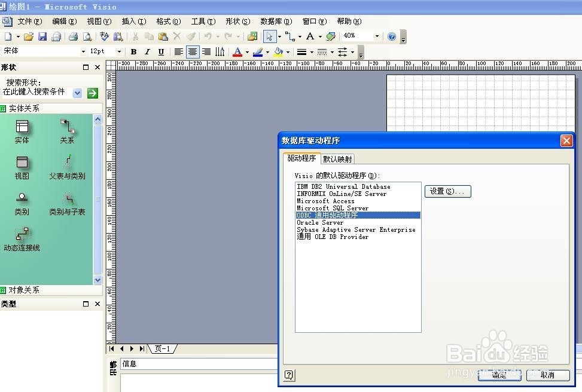Select the 页-1 page tab
Image resolution: width=582 pixels, height=392 pixels.
[x=162, y=348]
